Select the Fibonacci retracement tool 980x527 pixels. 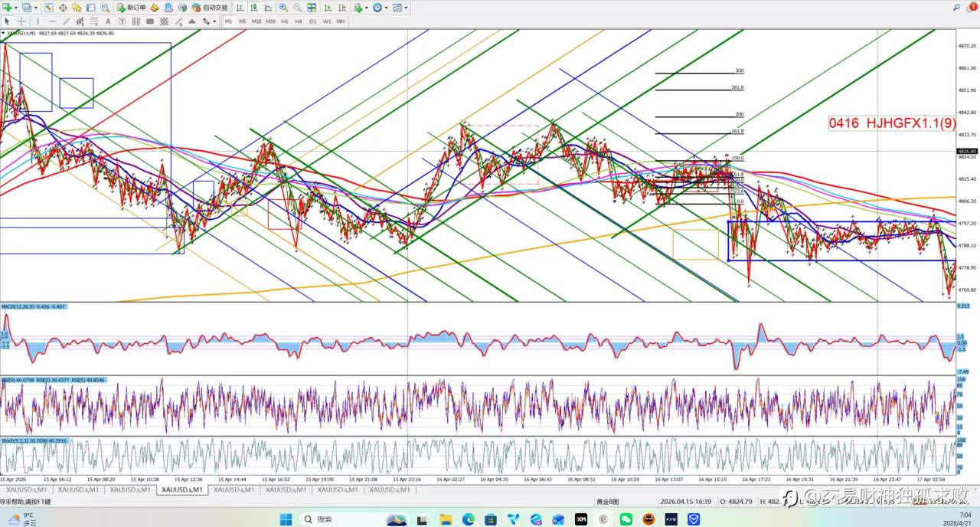pos(93,21)
